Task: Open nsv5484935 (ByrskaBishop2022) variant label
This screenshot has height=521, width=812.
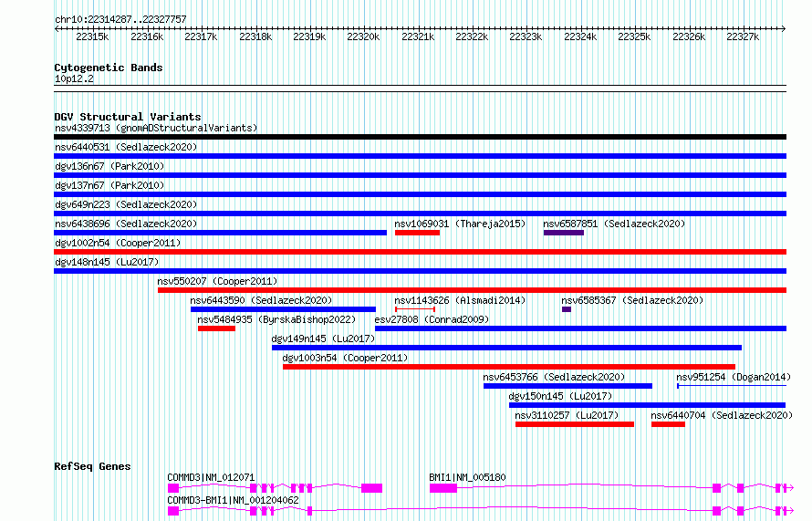Action: click(276, 319)
